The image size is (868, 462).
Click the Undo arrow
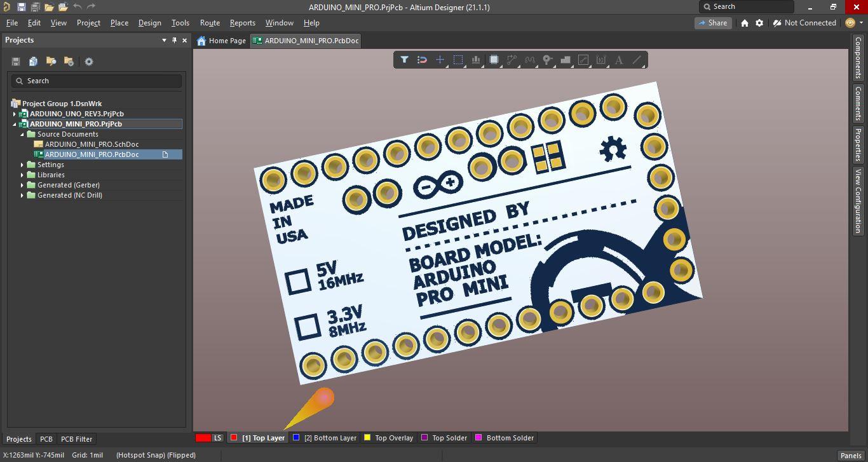[x=77, y=7]
